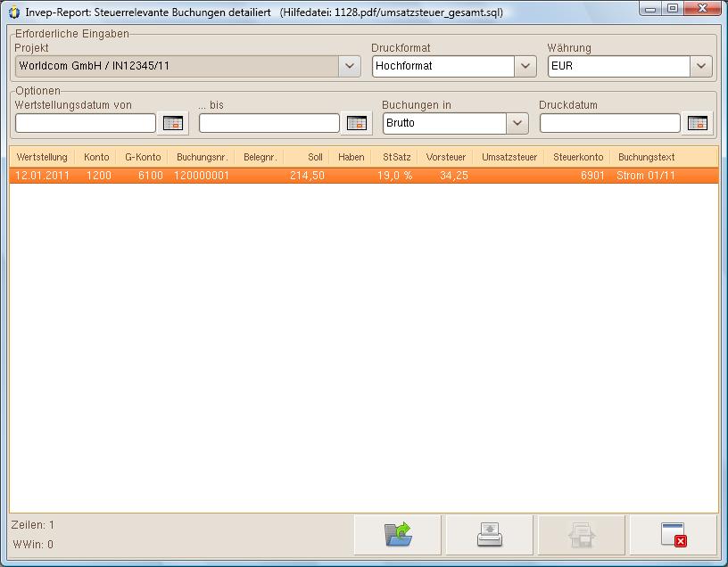
Task: Click the Steuerkonto cell 6901
Action: [x=592, y=176]
